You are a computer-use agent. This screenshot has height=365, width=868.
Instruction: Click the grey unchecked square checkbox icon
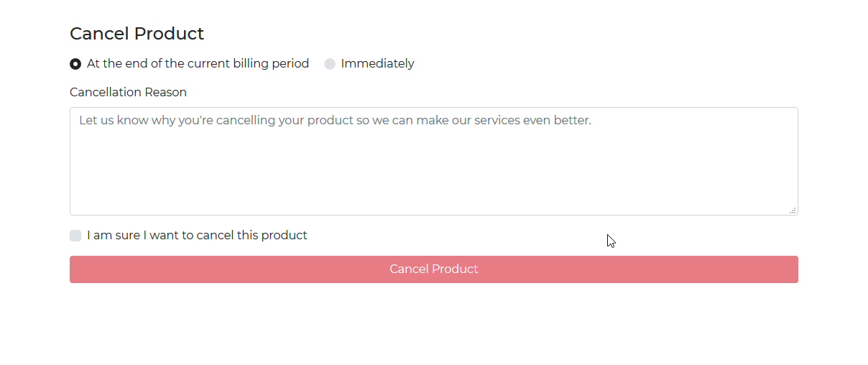pos(75,236)
